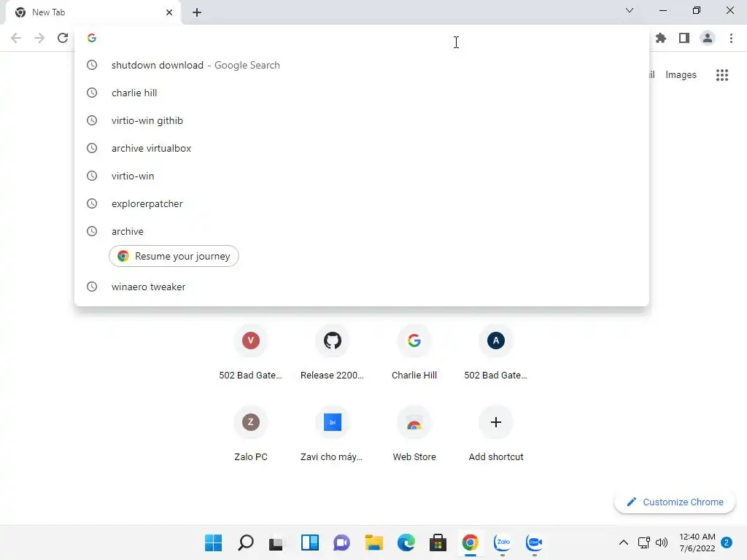
Task: Choose 'virtio-win githib' suggestion
Action: click(x=362, y=120)
